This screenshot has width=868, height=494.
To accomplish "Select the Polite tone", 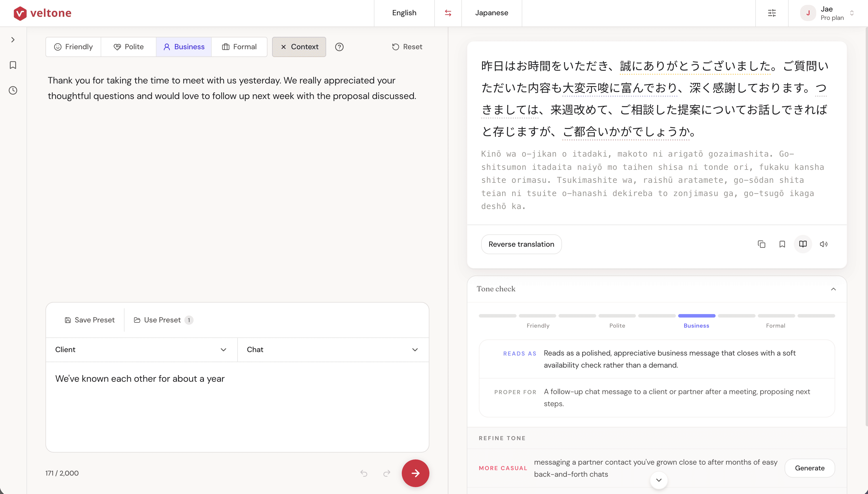I will tap(129, 47).
